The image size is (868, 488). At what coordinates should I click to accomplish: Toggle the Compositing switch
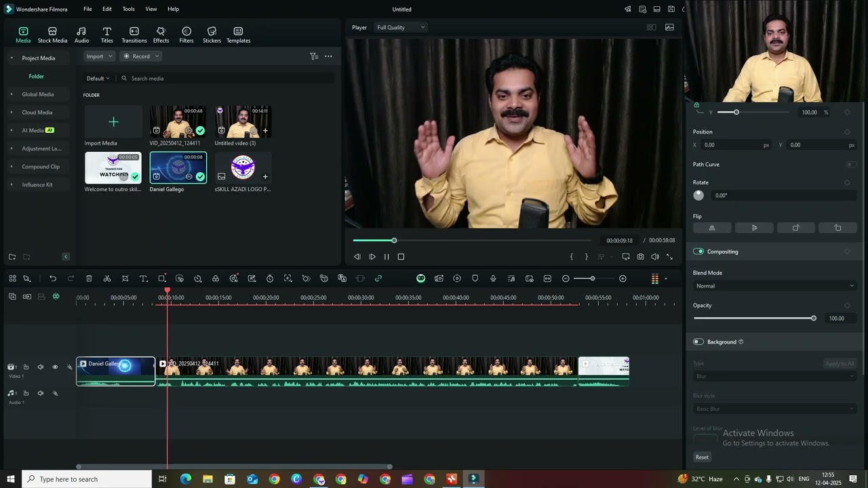coord(698,251)
